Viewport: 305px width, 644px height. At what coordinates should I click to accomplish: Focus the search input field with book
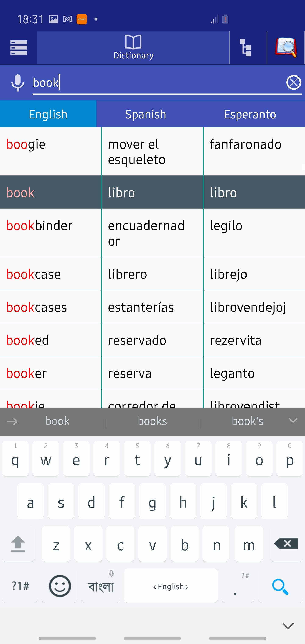tap(159, 83)
